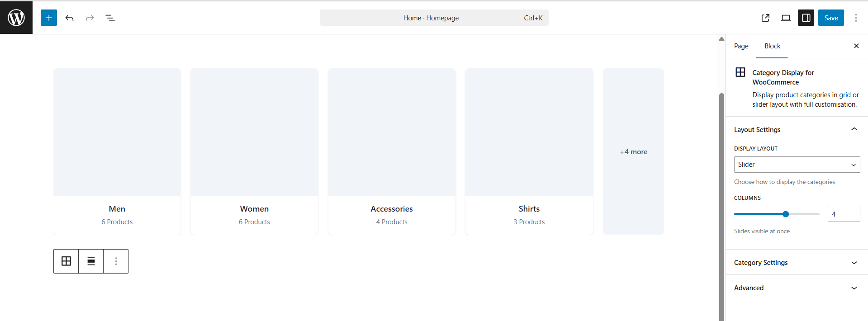Viewport: 868px width, 321px height.
Task: Open the block inserter plus button
Action: 49,18
